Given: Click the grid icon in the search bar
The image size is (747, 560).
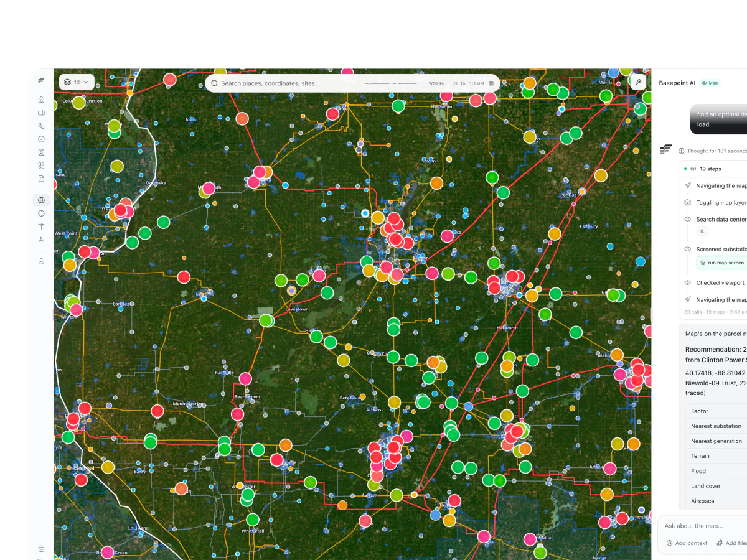Looking at the screenshot, I should coord(491,83).
